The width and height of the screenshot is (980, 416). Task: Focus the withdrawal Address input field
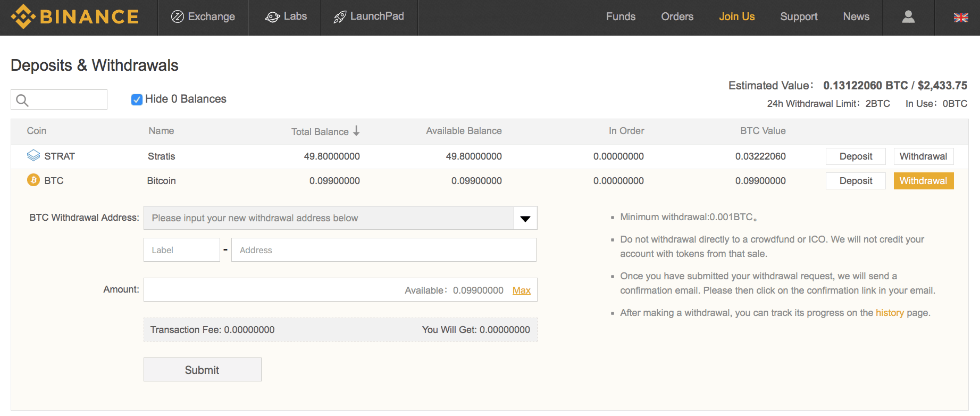pos(383,250)
